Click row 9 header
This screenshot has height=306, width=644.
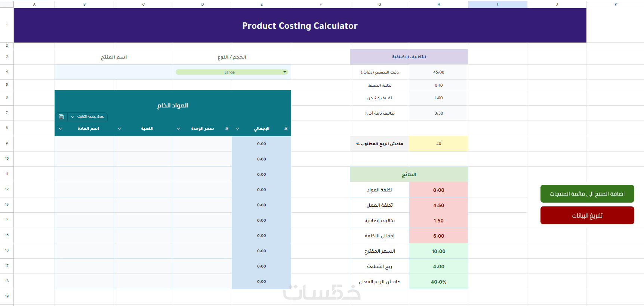pyautogui.click(x=7, y=143)
